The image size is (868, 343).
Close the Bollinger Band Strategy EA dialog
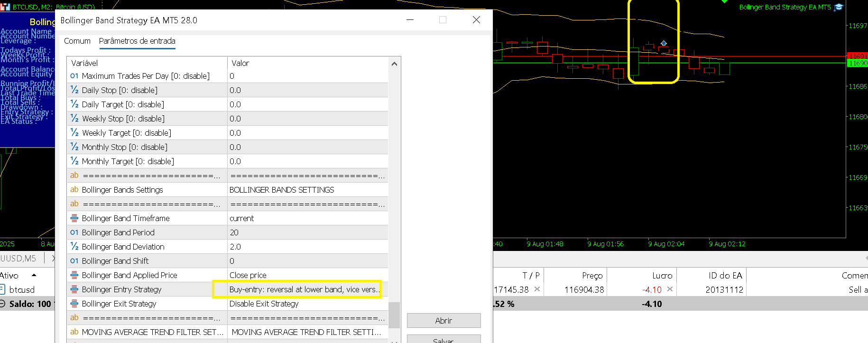coord(476,20)
